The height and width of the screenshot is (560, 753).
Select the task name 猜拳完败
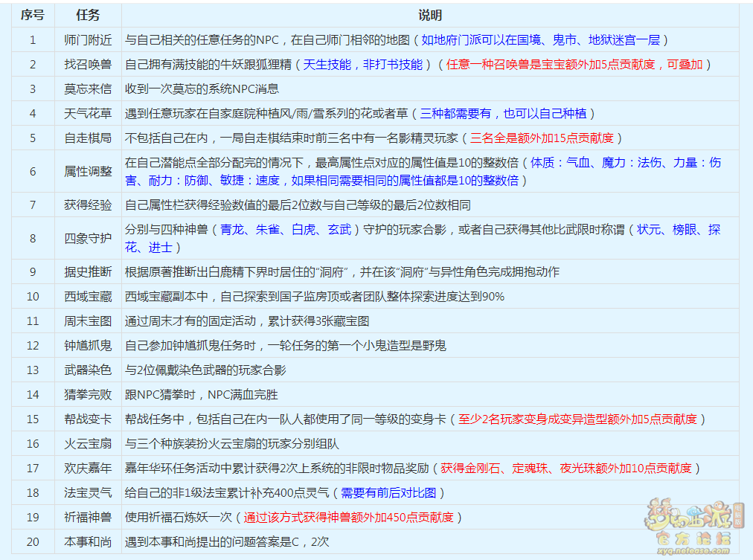[88, 394]
